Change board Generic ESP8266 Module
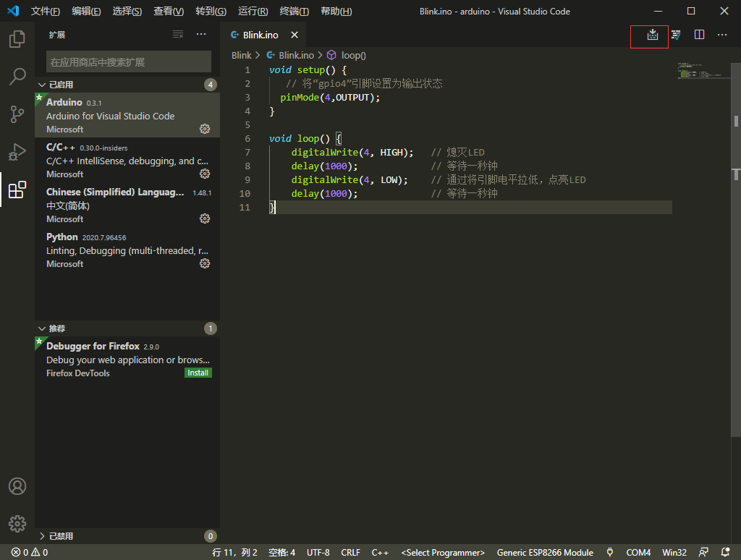The width and height of the screenshot is (741, 560). 545,552
